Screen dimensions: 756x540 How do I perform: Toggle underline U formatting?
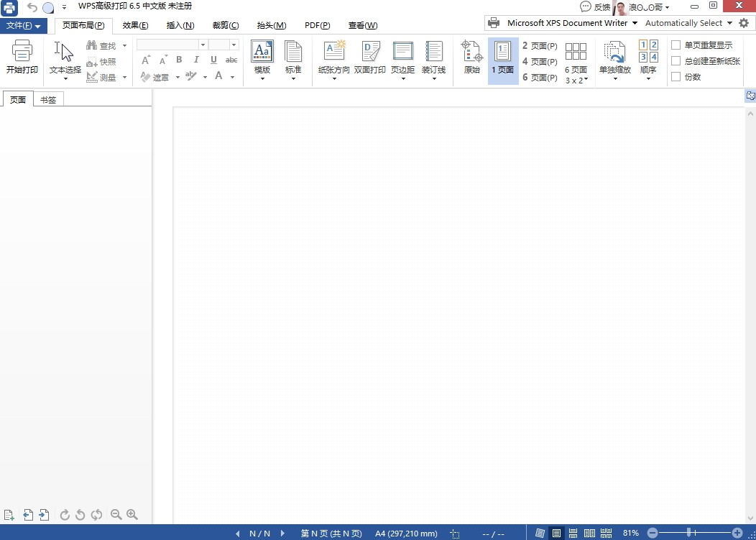tap(213, 60)
